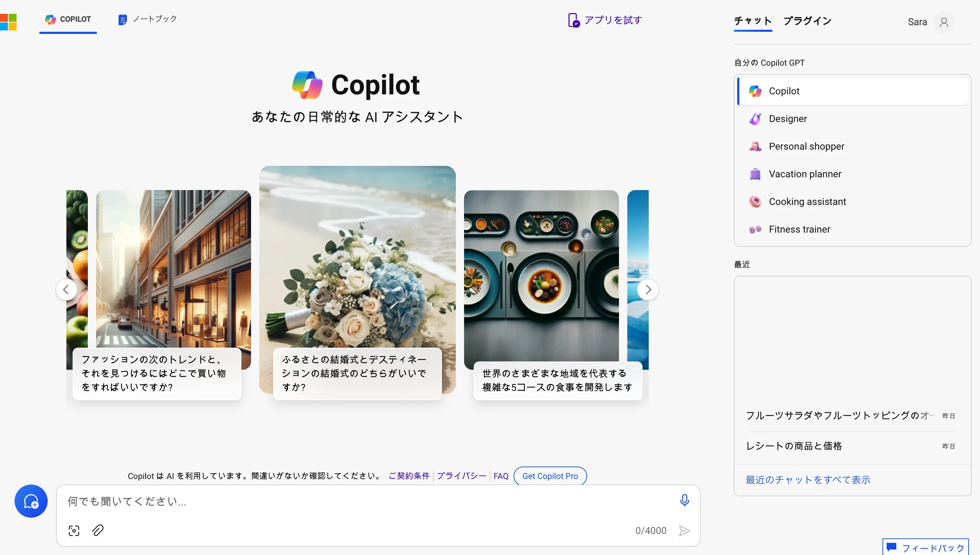Choose Personal shopper GPT

pyautogui.click(x=853, y=147)
